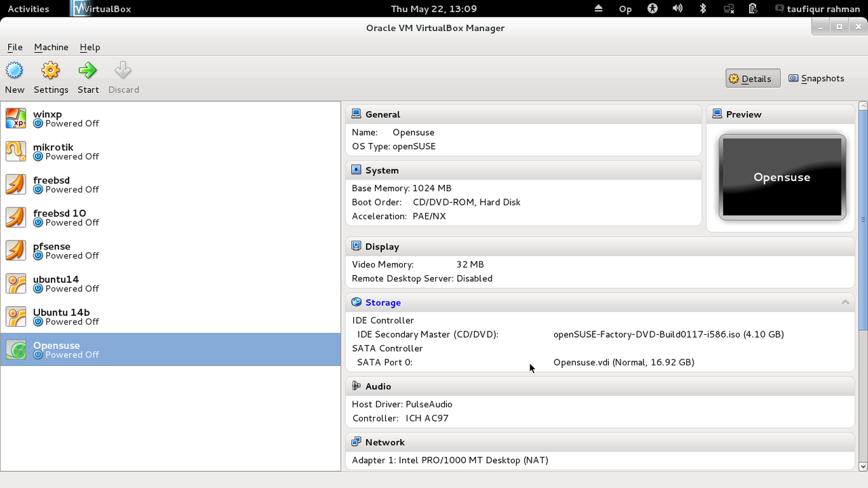Collapse the Storage section chevron
868x488 pixels.
(x=845, y=302)
